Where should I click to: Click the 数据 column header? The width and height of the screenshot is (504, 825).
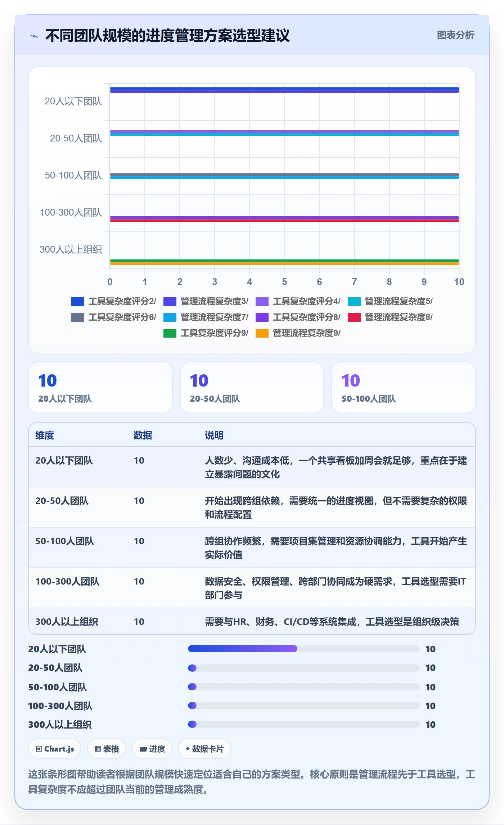click(x=143, y=435)
